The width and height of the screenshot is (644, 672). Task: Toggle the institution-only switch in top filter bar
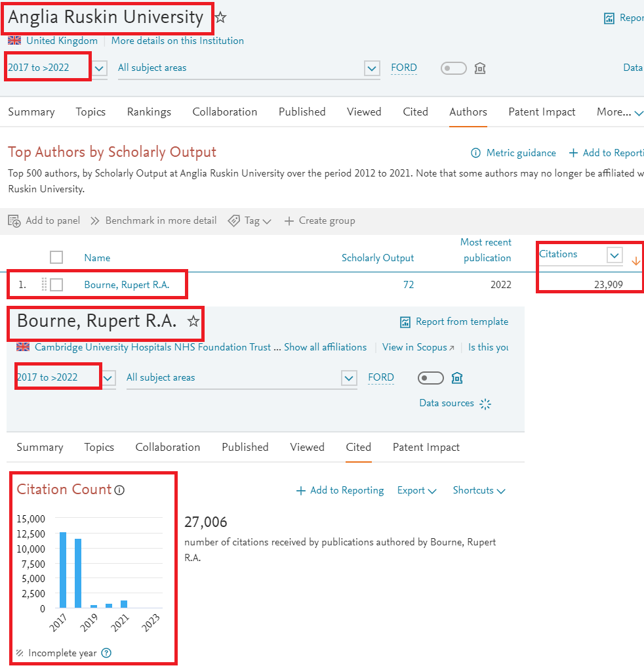tap(453, 68)
